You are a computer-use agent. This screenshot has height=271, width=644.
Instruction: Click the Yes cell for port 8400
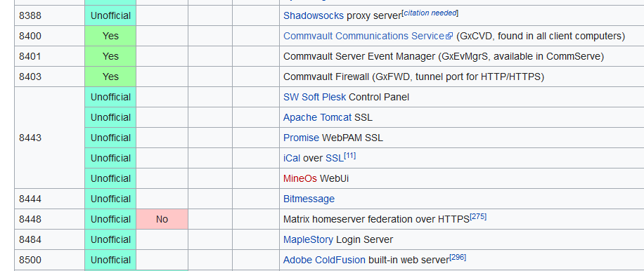pos(110,36)
